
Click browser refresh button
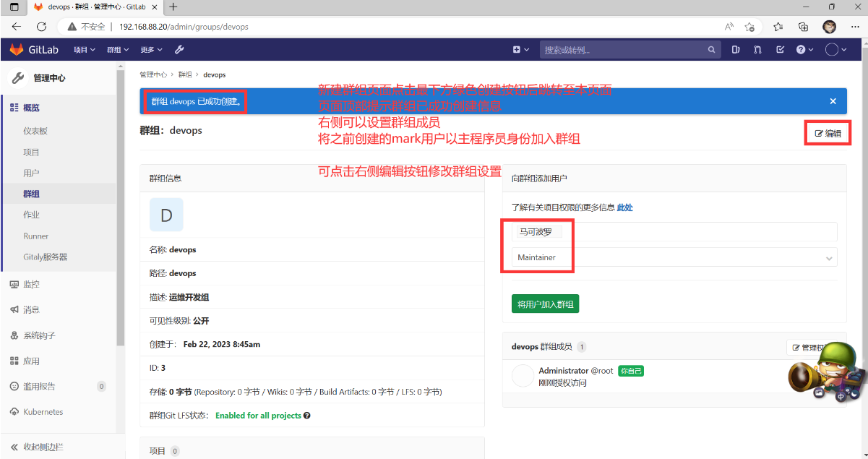pyautogui.click(x=41, y=27)
